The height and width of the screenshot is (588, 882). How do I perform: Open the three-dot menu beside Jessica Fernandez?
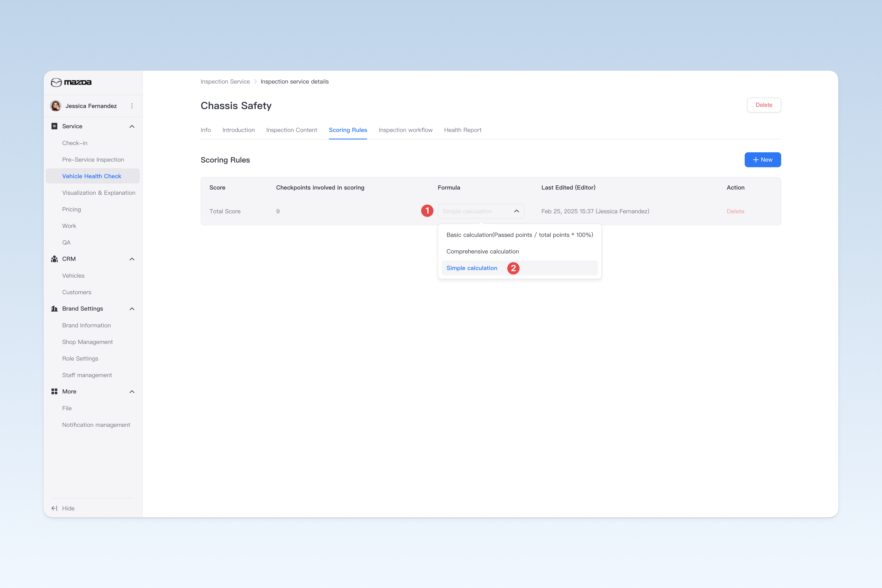[132, 106]
